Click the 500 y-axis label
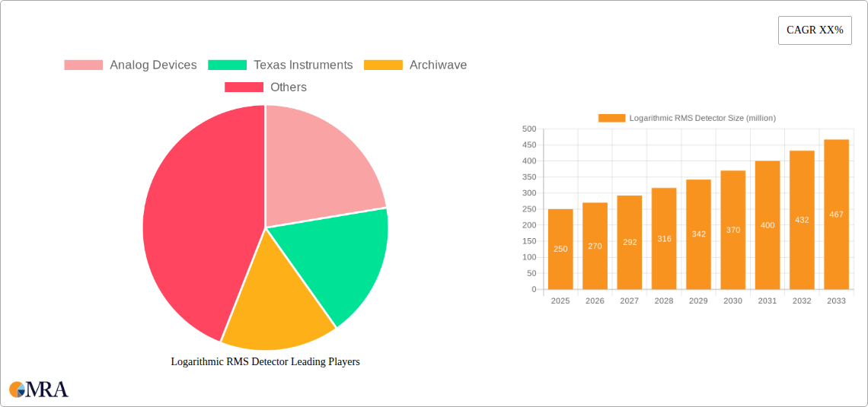The height and width of the screenshot is (407, 868). tap(529, 129)
